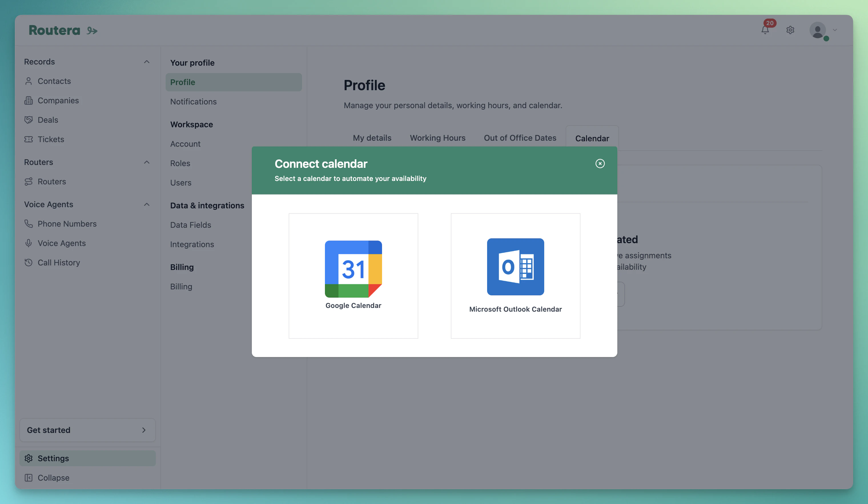
Task: Click the Connect calendar title
Action: point(321,164)
